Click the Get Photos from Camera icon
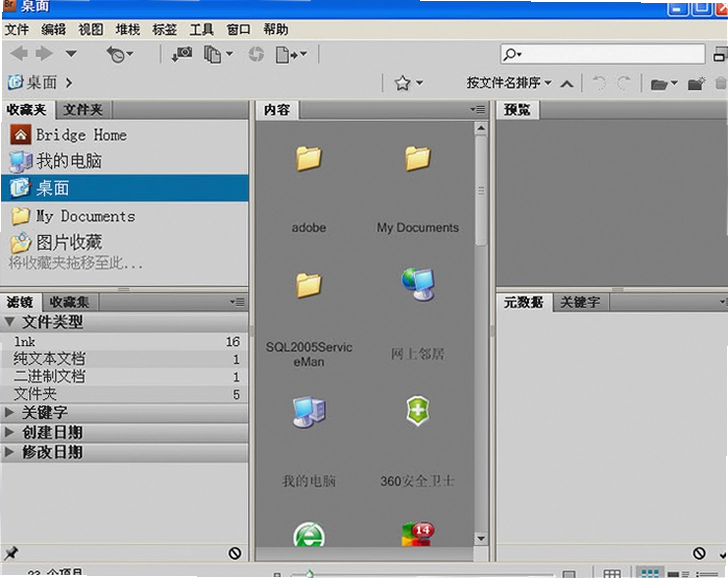 tap(182, 54)
